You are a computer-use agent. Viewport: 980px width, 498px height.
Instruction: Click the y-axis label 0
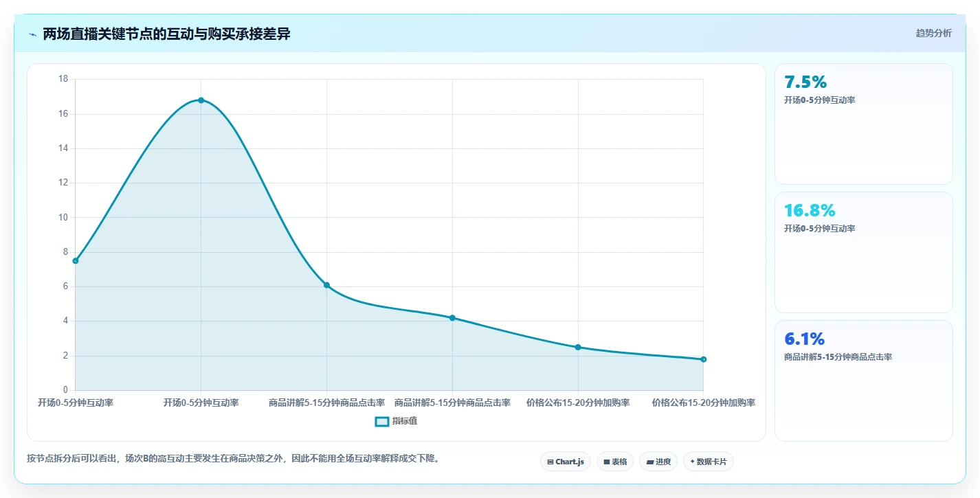pyautogui.click(x=65, y=390)
